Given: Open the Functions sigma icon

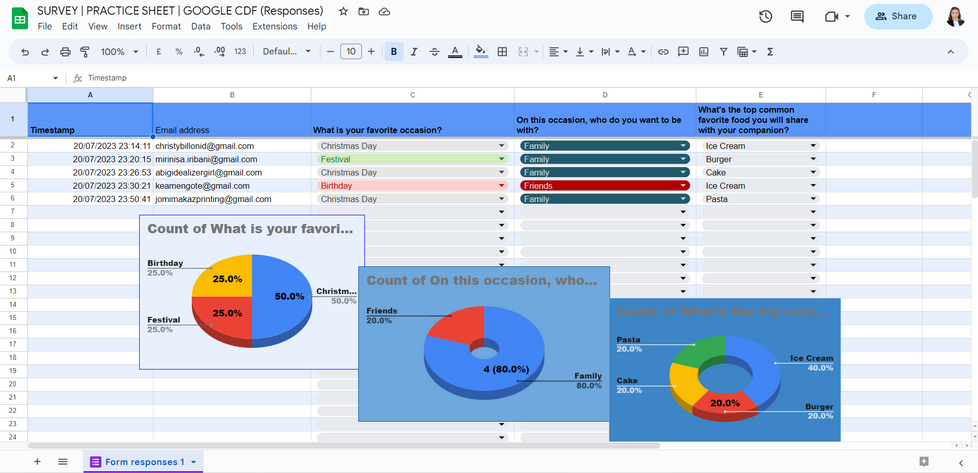Looking at the screenshot, I should click(x=770, y=52).
